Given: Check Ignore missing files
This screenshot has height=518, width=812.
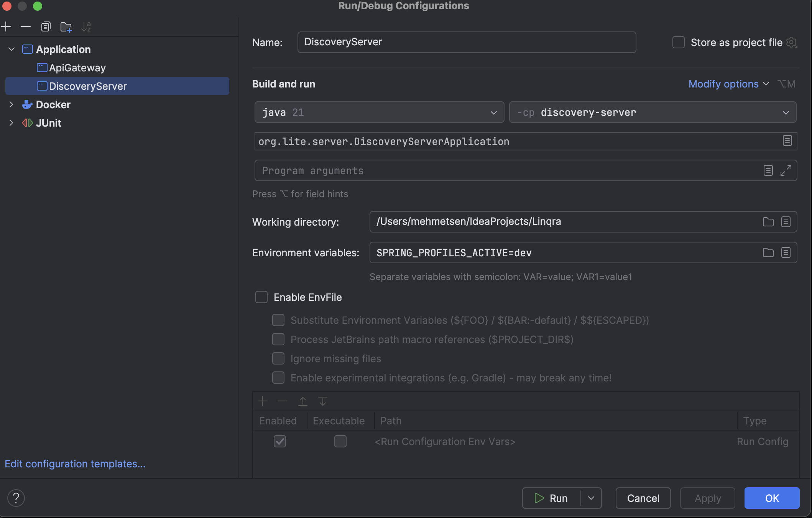Looking at the screenshot, I should pos(278,358).
